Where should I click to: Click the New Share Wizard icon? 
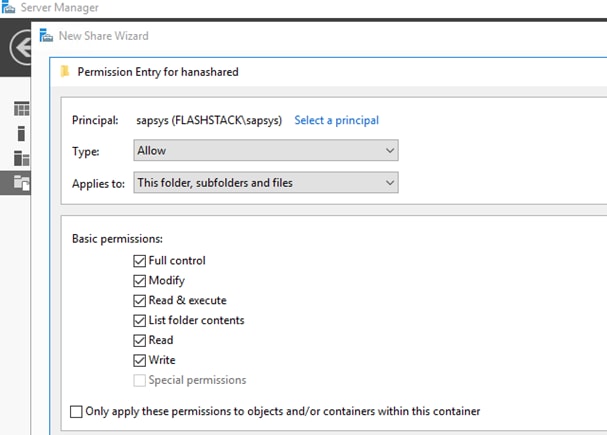[x=46, y=36]
